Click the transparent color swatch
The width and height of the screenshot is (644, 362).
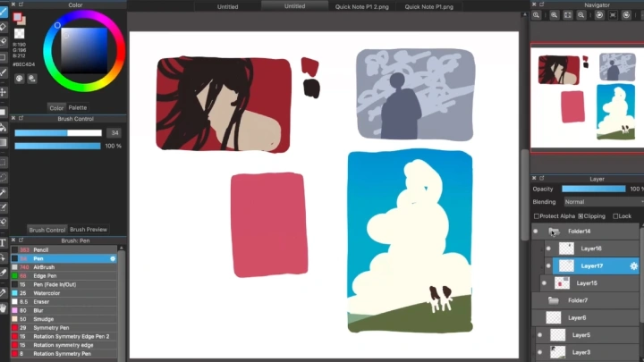click(x=20, y=33)
